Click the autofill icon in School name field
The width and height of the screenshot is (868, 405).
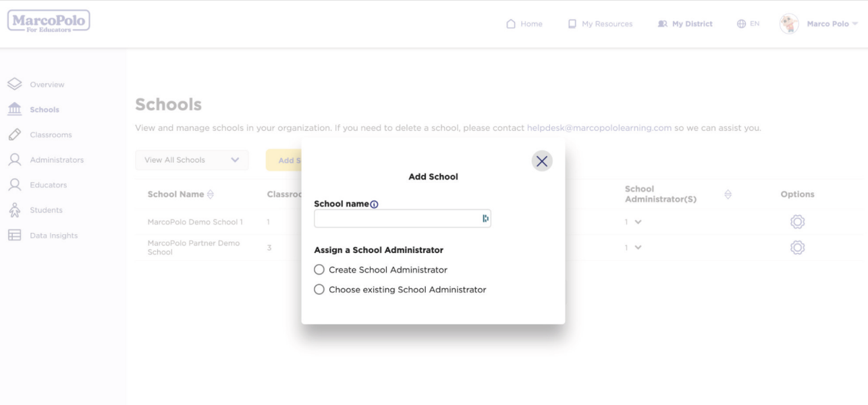pos(485,218)
